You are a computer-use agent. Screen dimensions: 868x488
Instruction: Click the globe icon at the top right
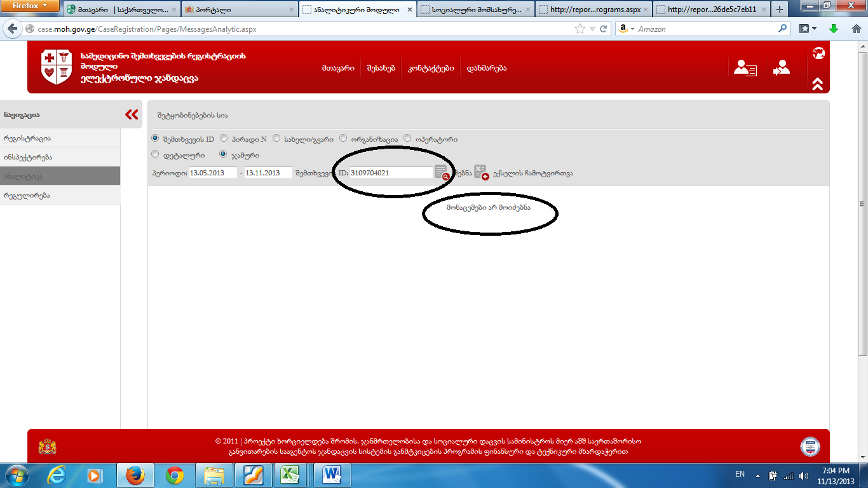818,53
